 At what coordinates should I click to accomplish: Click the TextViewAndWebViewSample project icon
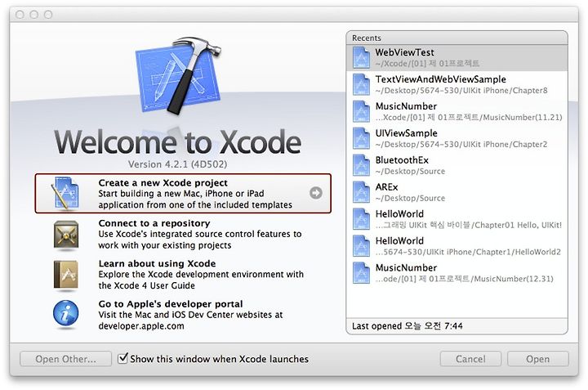point(361,84)
